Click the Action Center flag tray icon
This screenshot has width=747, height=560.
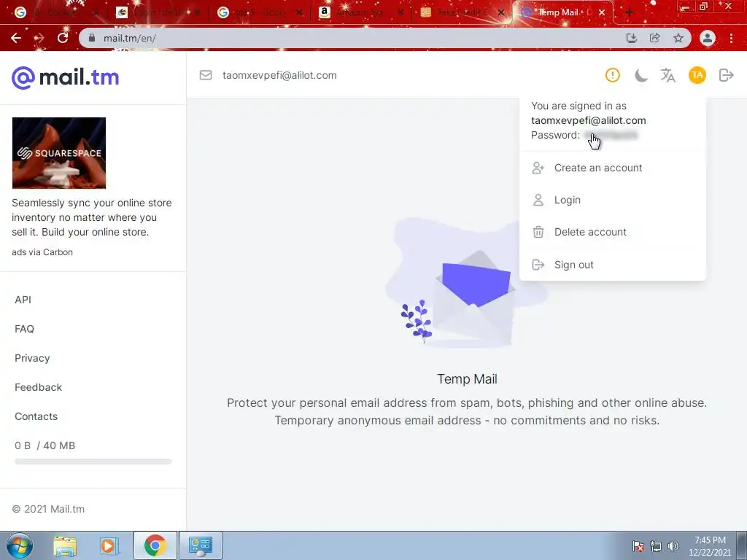pyautogui.click(x=638, y=546)
